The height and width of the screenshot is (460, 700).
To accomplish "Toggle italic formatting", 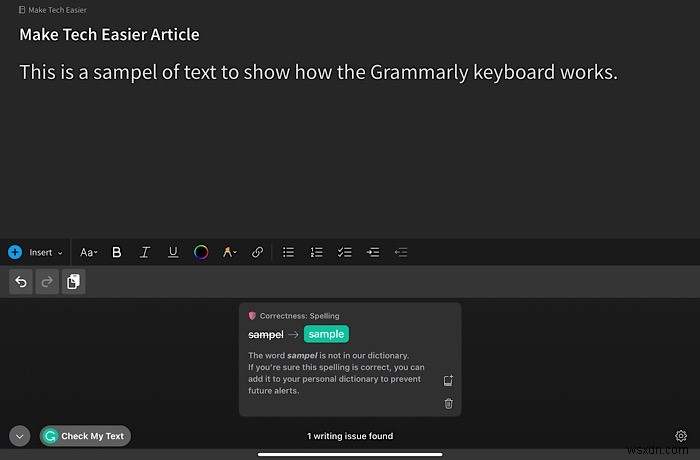I will pos(145,252).
